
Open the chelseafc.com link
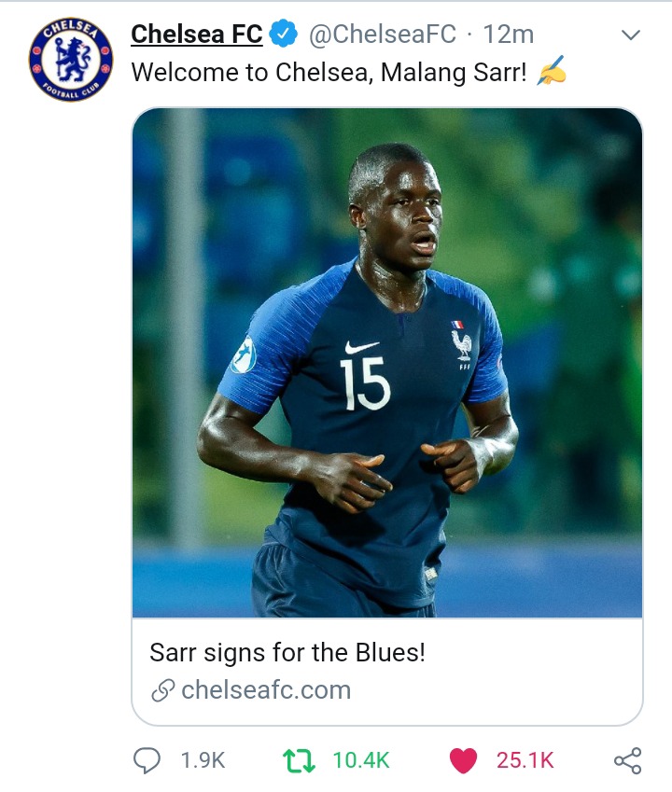pos(266,690)
